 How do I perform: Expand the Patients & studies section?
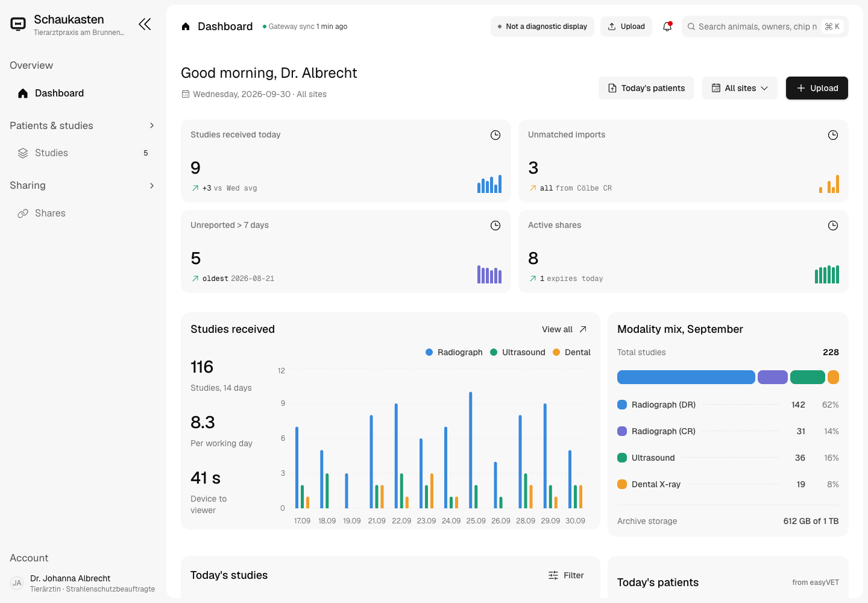tap(82, 125)
